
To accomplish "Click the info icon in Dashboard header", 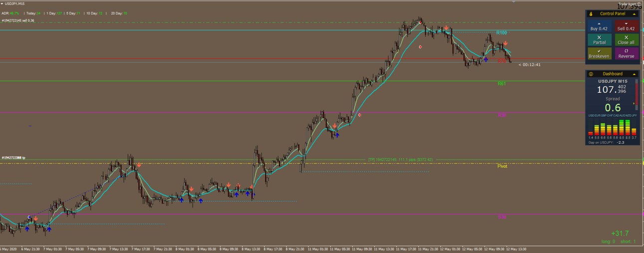I will pyautogui.click(x=591, y=74).
